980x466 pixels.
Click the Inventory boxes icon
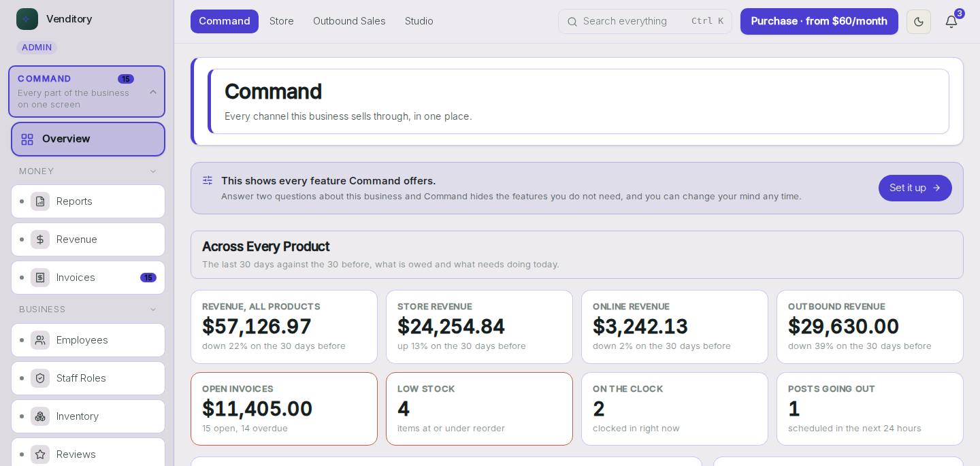tap(40, 416)
